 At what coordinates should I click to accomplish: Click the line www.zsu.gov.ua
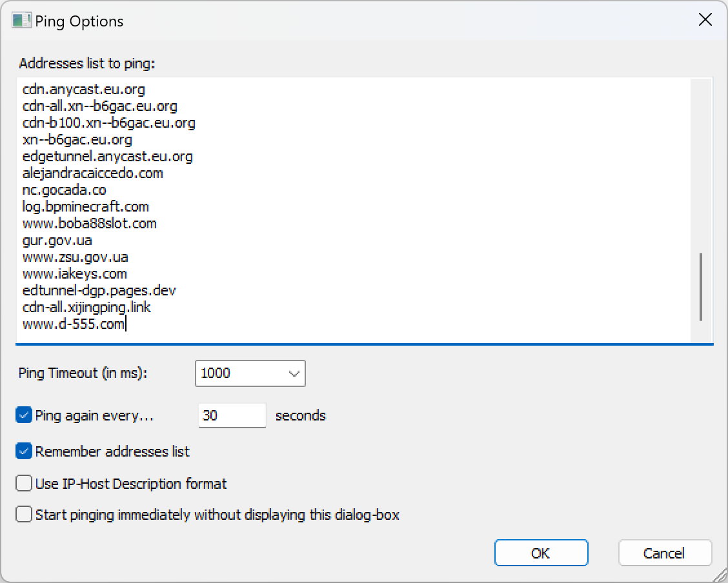tap(76, 257)
